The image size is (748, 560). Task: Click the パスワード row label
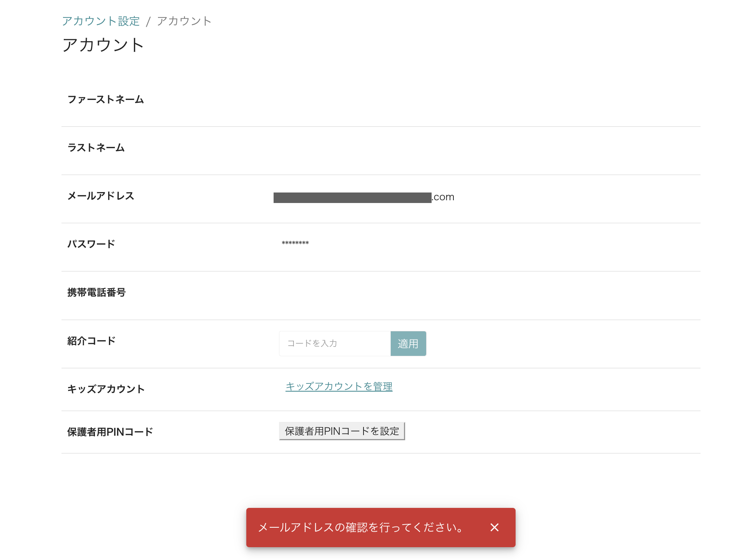(x=91, y=244)
